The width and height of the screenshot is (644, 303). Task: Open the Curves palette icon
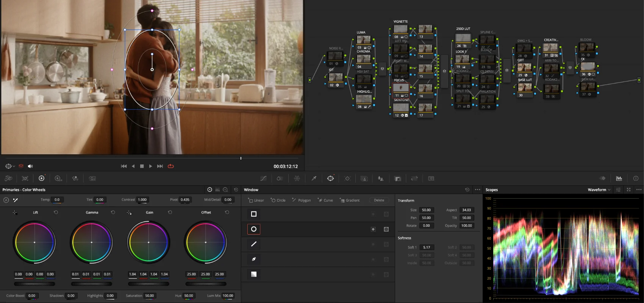[263, 179]
